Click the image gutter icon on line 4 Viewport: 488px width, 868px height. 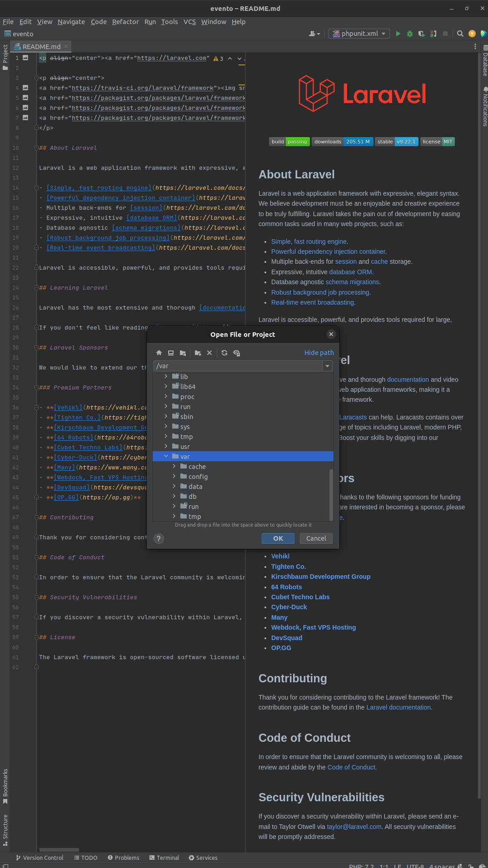tap(25, 88)
